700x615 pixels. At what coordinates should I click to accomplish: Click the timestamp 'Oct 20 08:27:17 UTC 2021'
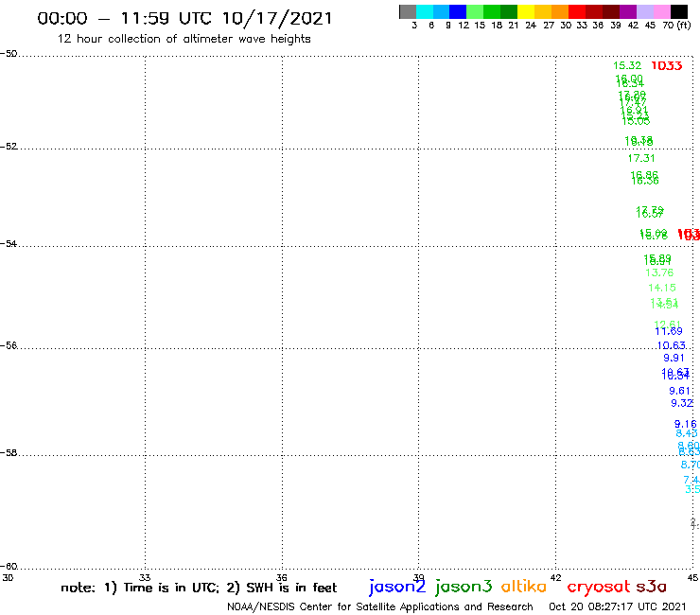pos(618,606)
